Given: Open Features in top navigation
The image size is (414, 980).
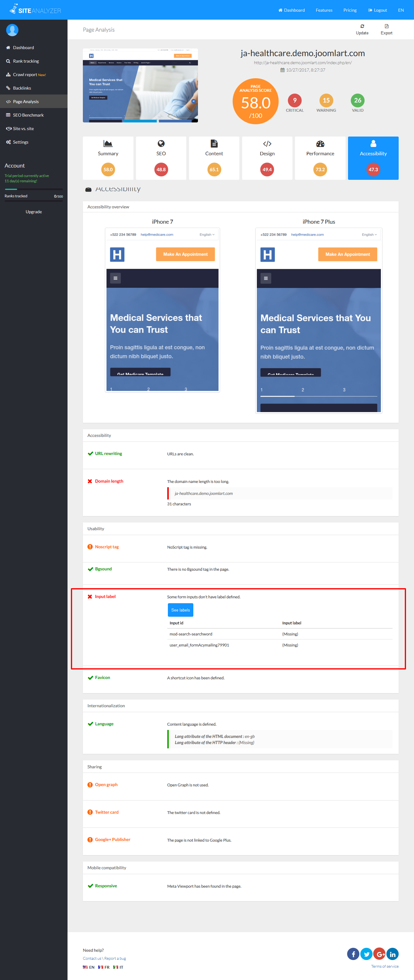Looking at the screenshot, I should click(x=324, y=10).
